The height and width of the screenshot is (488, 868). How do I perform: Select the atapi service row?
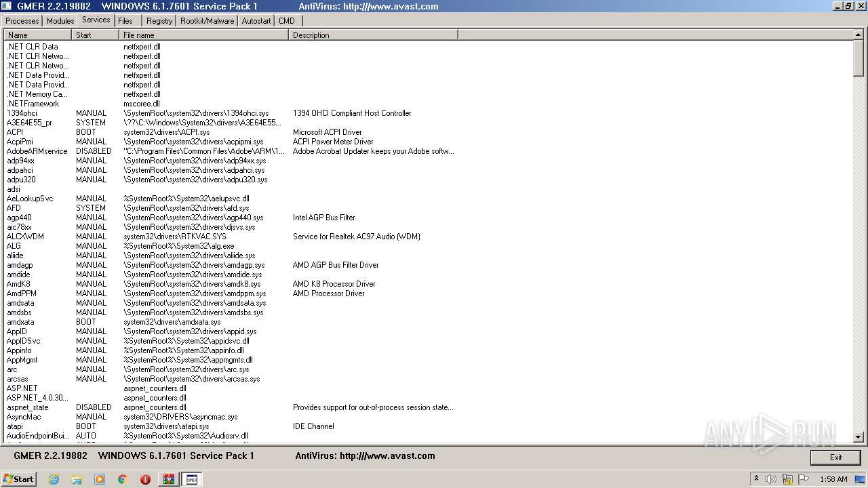click(231, 426)
